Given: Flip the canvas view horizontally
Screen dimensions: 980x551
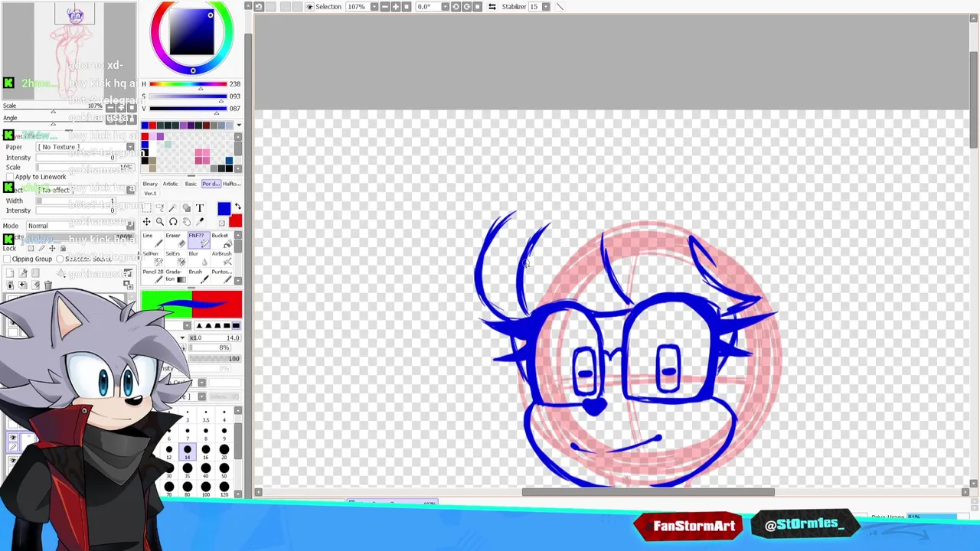Looking at the screenshot, I should pos(492,6).
